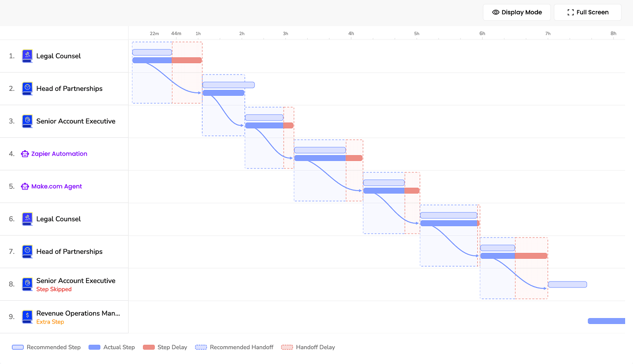633x364 pixels.
Task: Toggle Handoff Delay visibility in the legend
Action: (287, 347)
